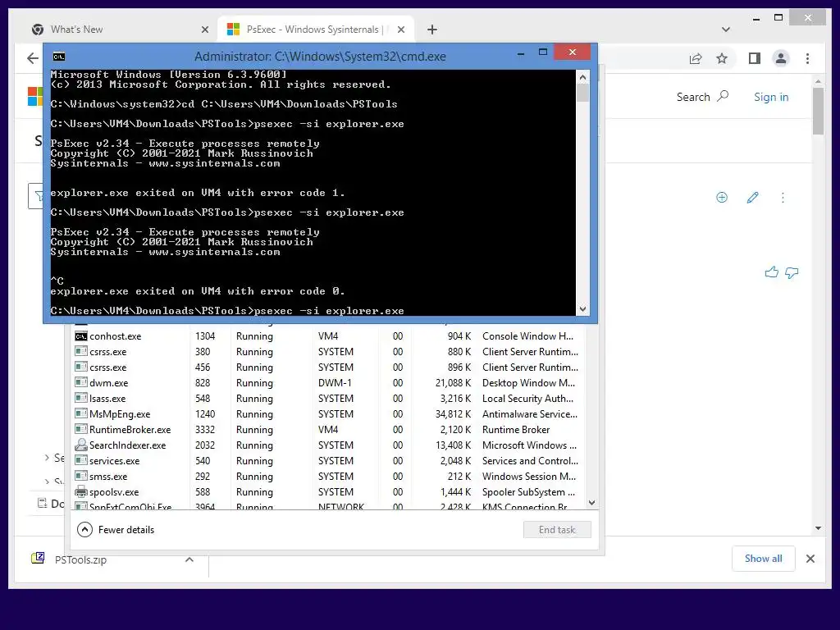Click the Sign in link
840x630 pixels.
[771, 97]
